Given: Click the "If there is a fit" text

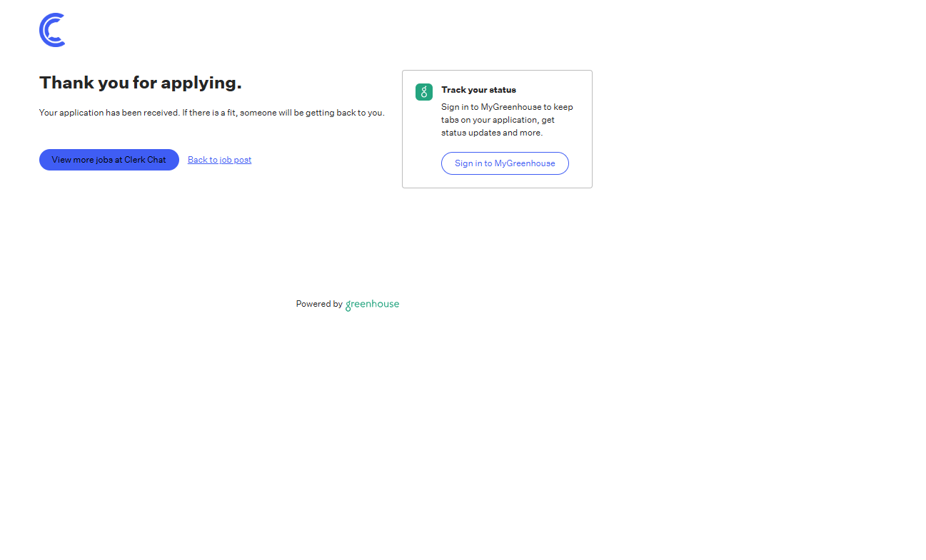Looking at the screenshot, I should click(209, 113).
